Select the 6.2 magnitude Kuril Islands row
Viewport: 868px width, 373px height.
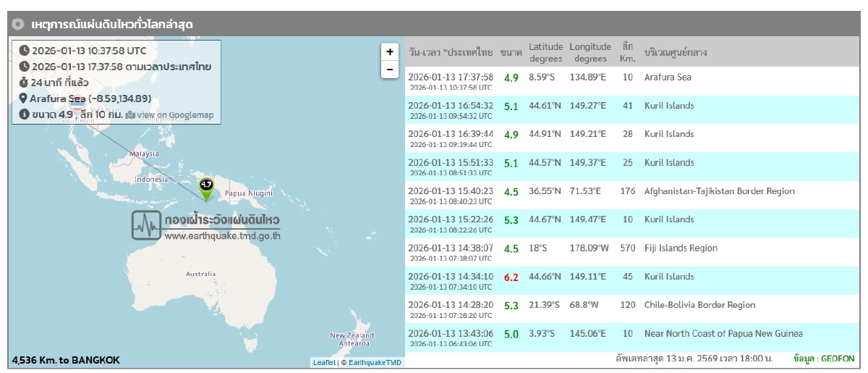(629, 280)
